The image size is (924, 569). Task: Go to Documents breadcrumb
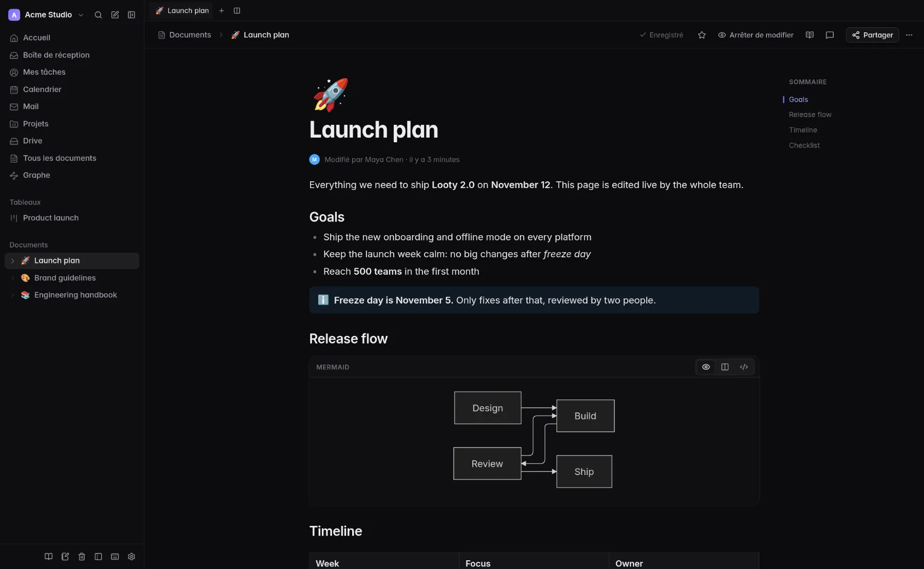click(x=184, y=35)
